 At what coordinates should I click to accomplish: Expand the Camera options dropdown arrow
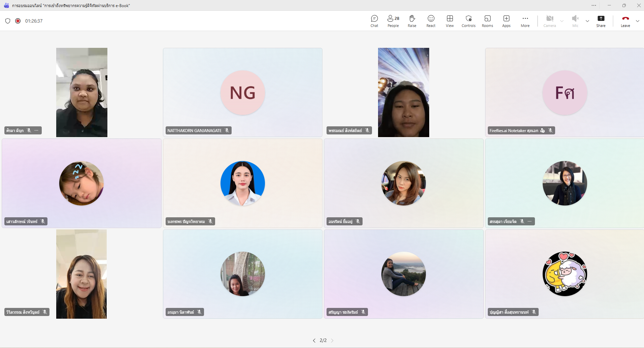tap(562, 21)
